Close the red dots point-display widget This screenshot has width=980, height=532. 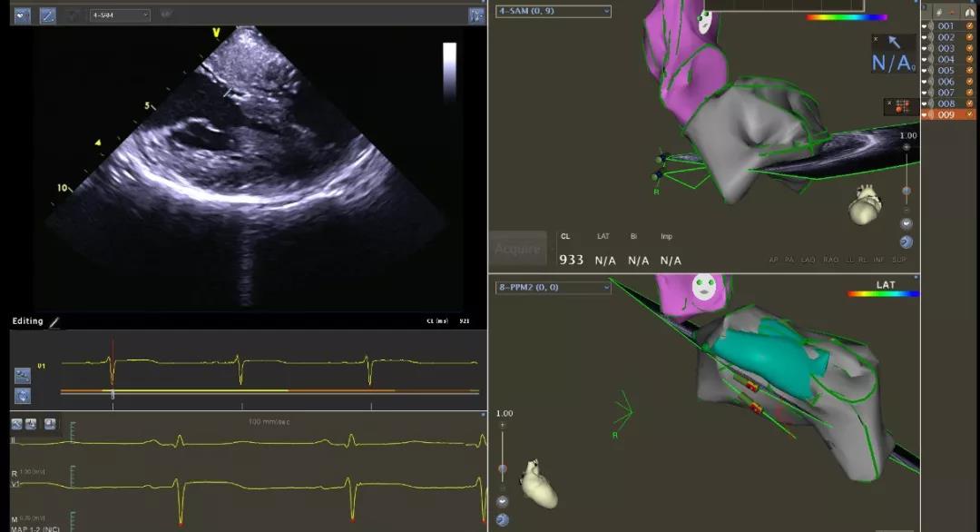point(889,103)
